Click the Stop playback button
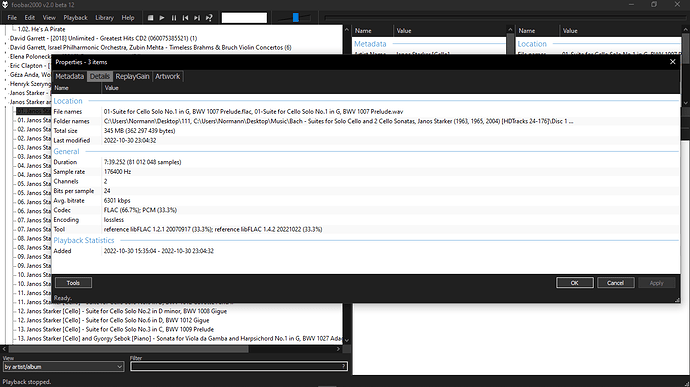The image size is (690, 387). pos(150,18)
